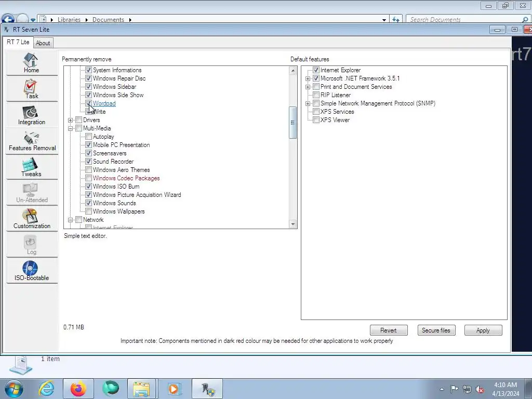532x399 pixels.
Task: Open Windows Explorer taskbar icon
Action: coord(141,389)
